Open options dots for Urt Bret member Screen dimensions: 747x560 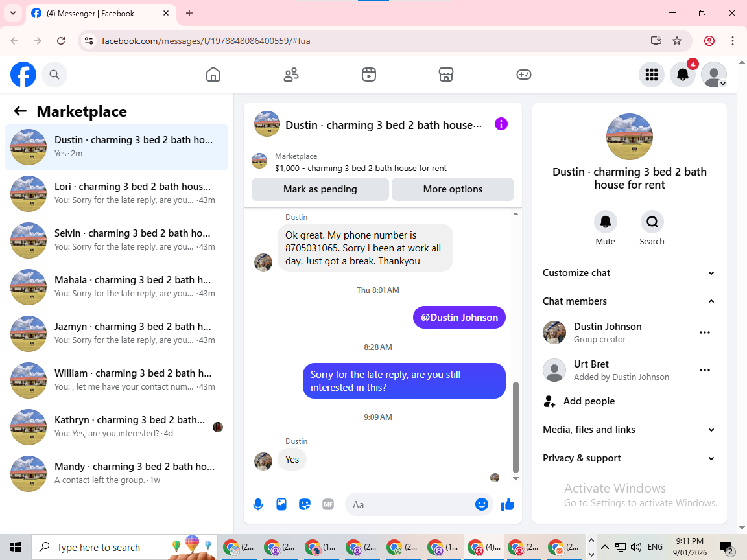[705, 370]
